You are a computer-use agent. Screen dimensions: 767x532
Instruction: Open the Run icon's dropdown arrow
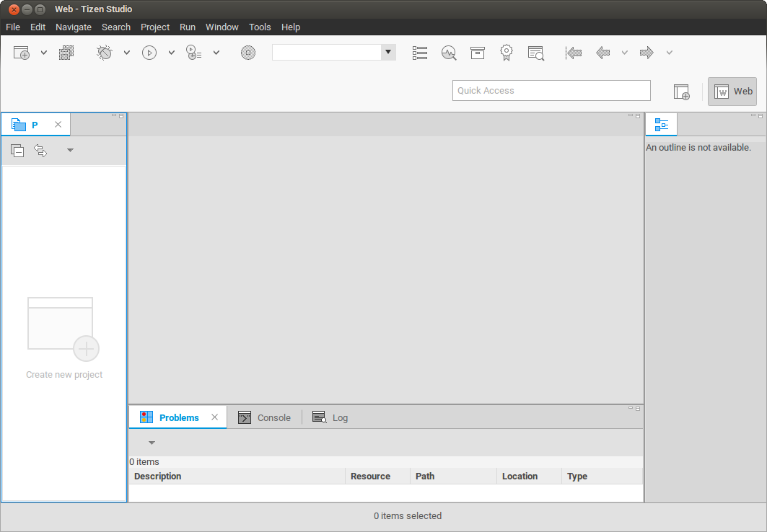pos(172,53)
